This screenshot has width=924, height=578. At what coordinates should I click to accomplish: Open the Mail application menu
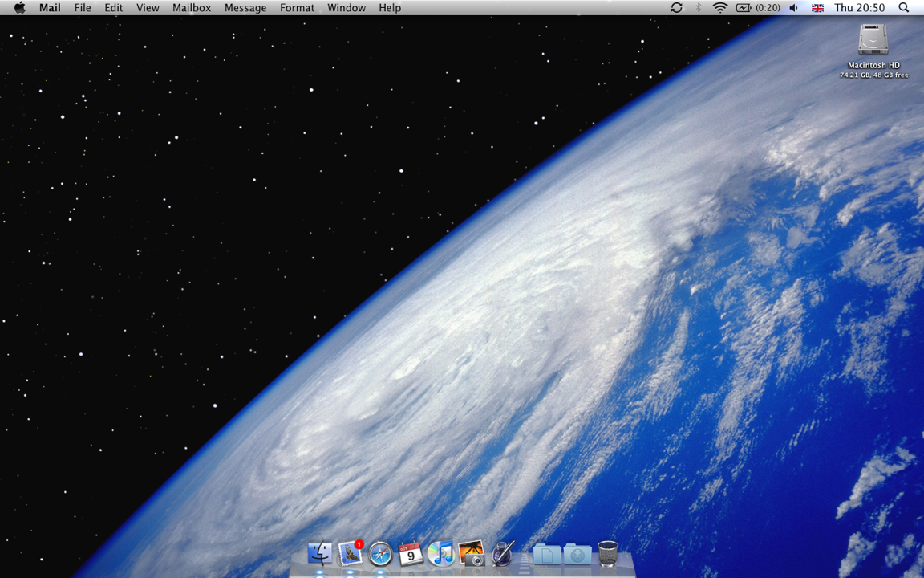point(50,8)
